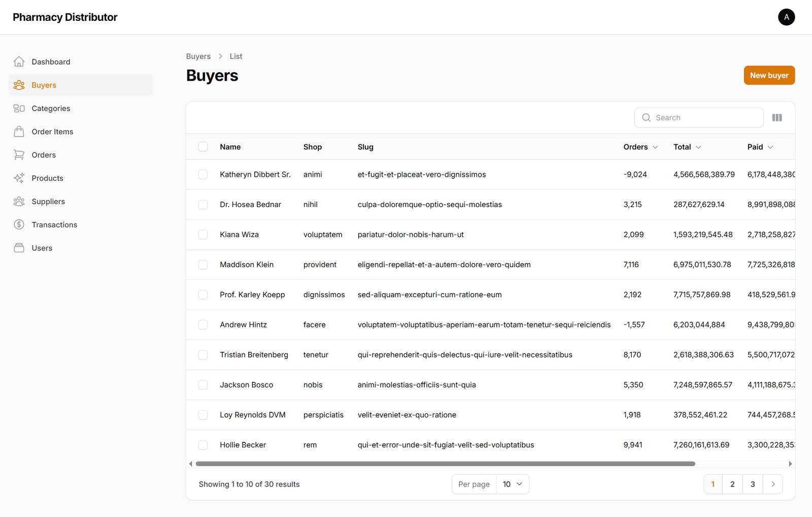
Task: Go to Users in sidebar menu
Action: coord(42,248)
